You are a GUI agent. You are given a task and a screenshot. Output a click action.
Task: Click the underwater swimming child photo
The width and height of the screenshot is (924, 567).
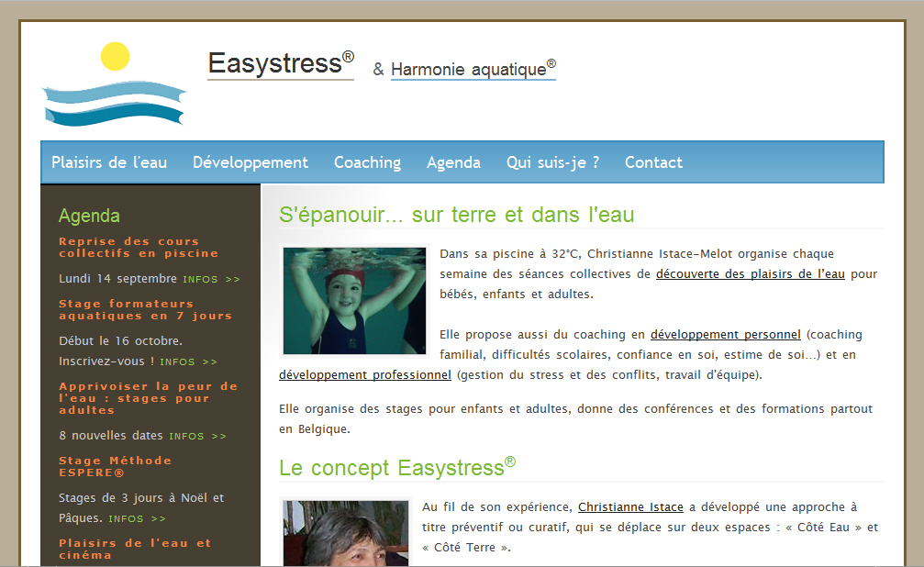click(354, 301)
